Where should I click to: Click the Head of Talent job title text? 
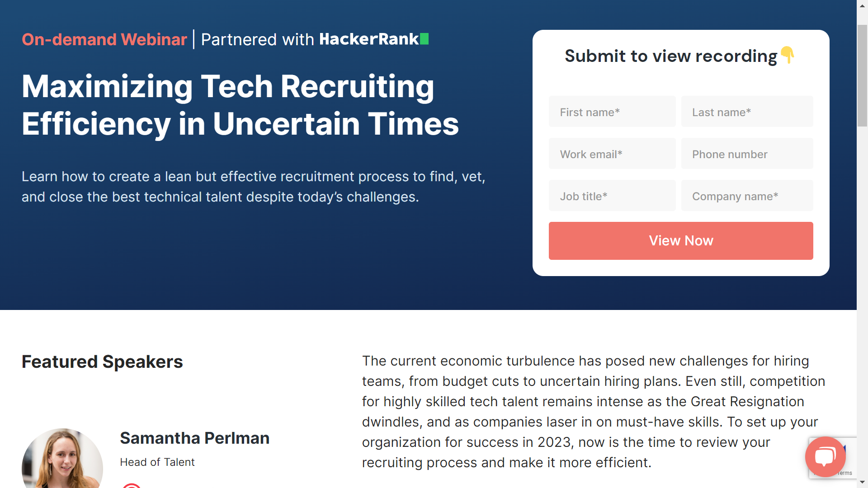[x=157, y=462]
